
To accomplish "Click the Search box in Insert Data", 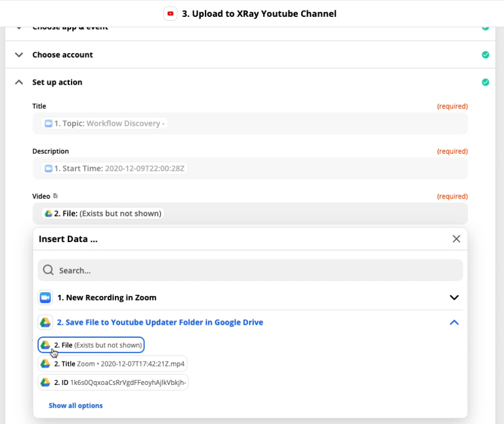I will (250, 270).
